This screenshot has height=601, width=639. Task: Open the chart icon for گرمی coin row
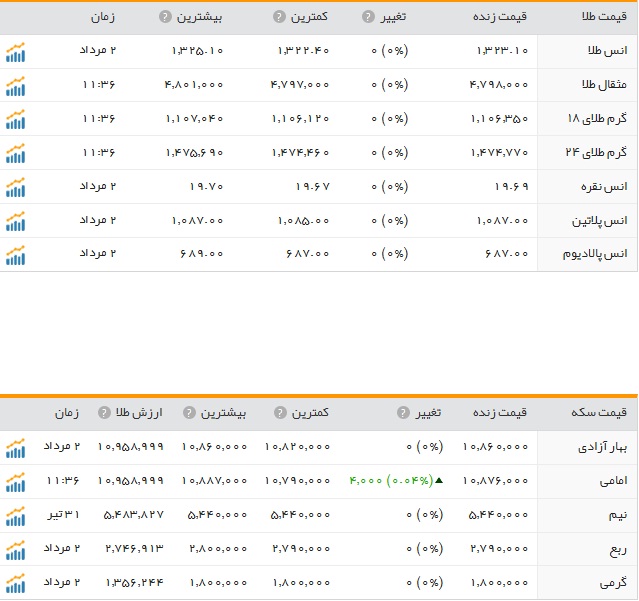coord(15,583)
